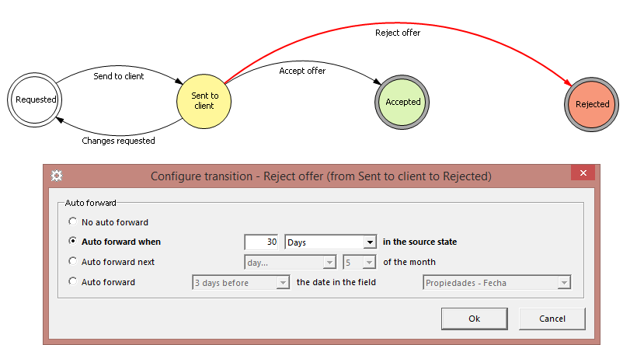Select the No auto forward option

click(x=73, y=222)
